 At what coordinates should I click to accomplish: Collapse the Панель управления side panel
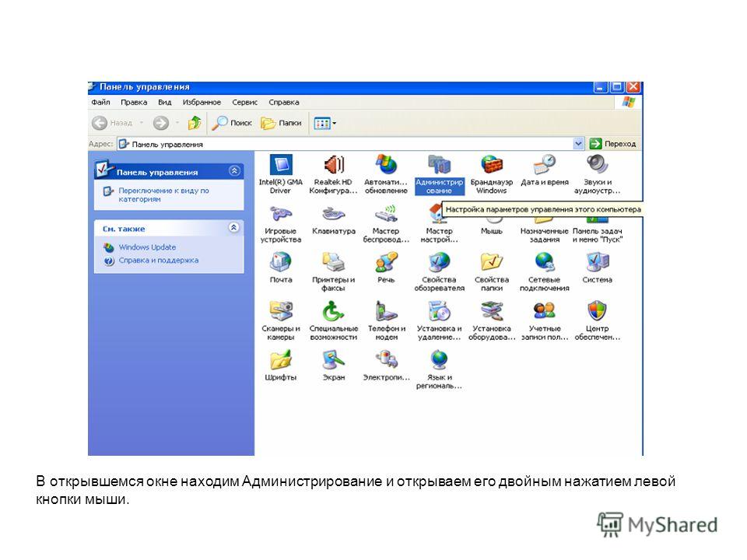point(234,170)
